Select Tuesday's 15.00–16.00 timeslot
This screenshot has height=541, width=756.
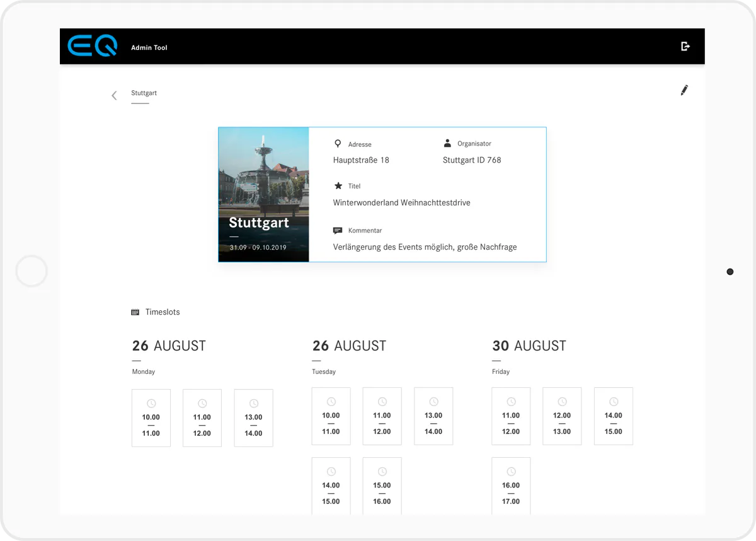pos(382,486)
